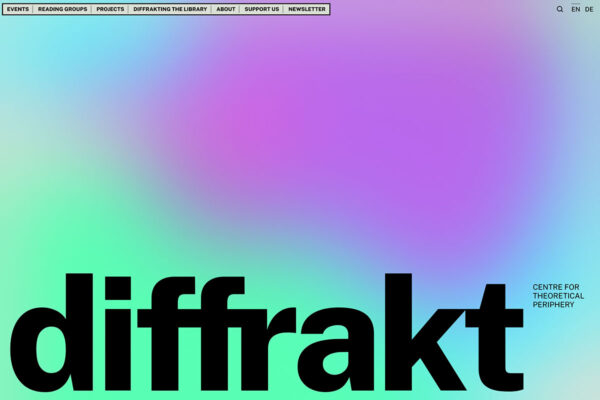The width and height of the screenshot is (600, 400).
Task: Switch language to EN
Action: (576, 9)
